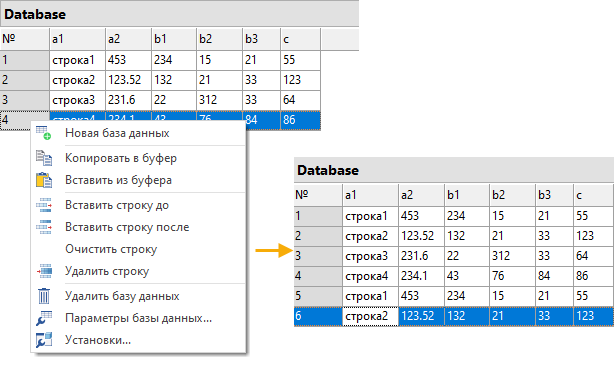
Task: Select row header 5 in the six-row table
Action: 318,296
